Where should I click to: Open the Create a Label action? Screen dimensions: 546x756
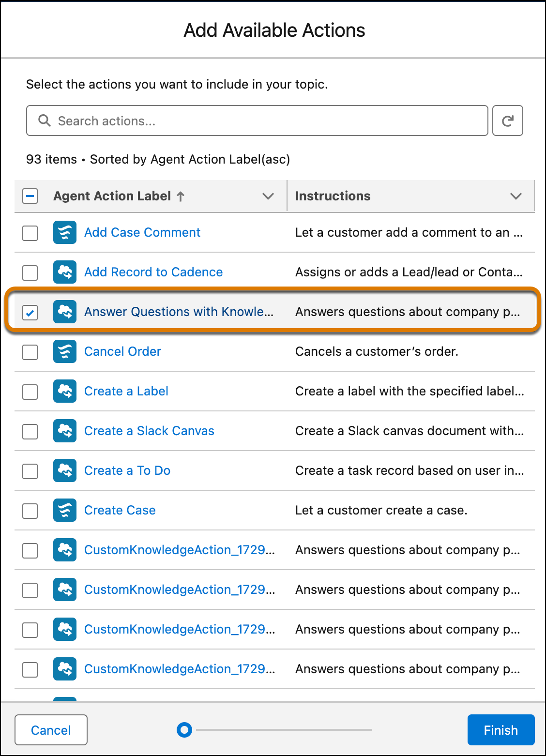[x=126, y=391]
